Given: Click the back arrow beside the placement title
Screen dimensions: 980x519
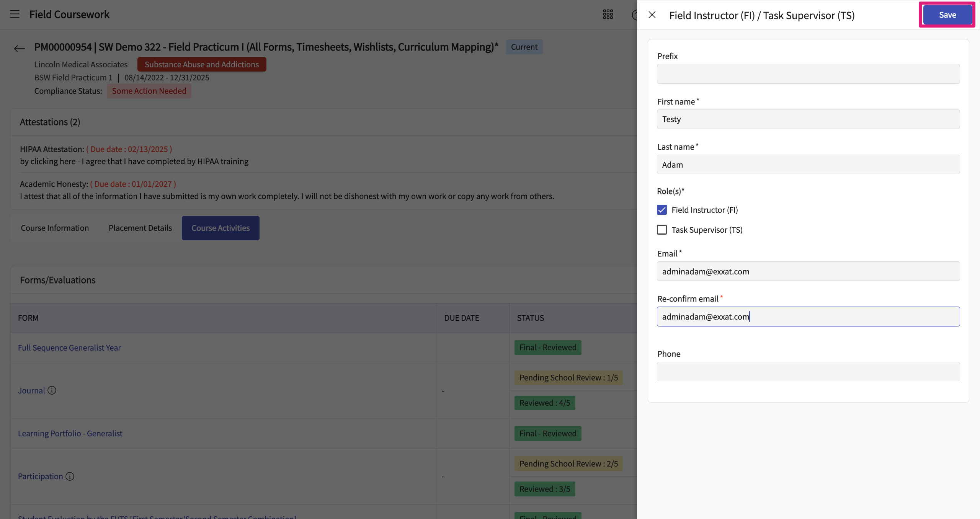Looking at the screenshot, I should coord(19,48).
